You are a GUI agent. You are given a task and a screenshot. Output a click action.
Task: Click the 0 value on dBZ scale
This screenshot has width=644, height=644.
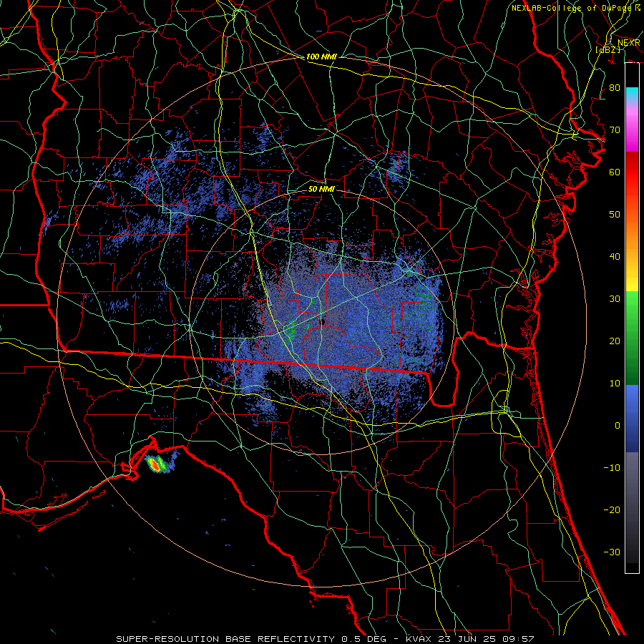(618, 426)
